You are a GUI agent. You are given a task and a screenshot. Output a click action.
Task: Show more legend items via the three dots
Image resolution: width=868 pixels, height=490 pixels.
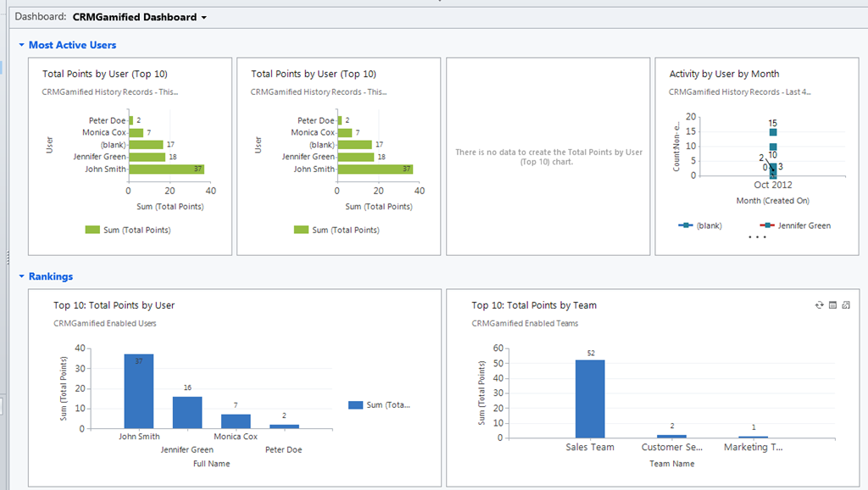point(757,237)
